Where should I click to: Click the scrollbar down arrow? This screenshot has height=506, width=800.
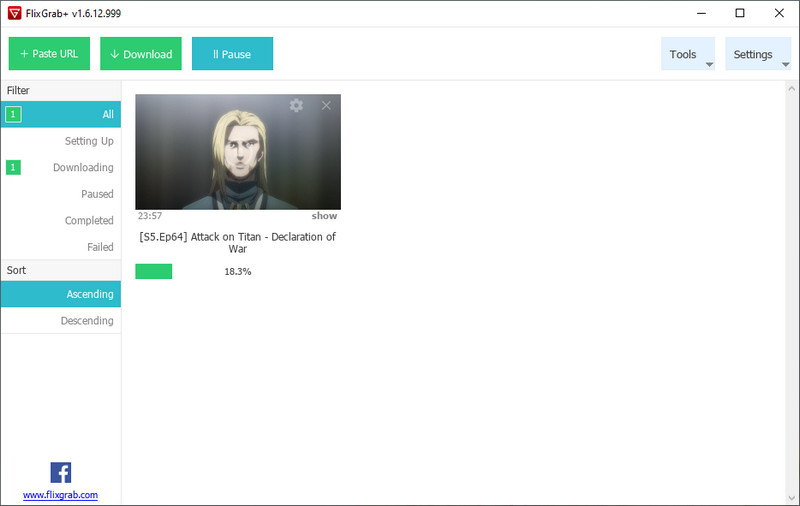(791, 498)
